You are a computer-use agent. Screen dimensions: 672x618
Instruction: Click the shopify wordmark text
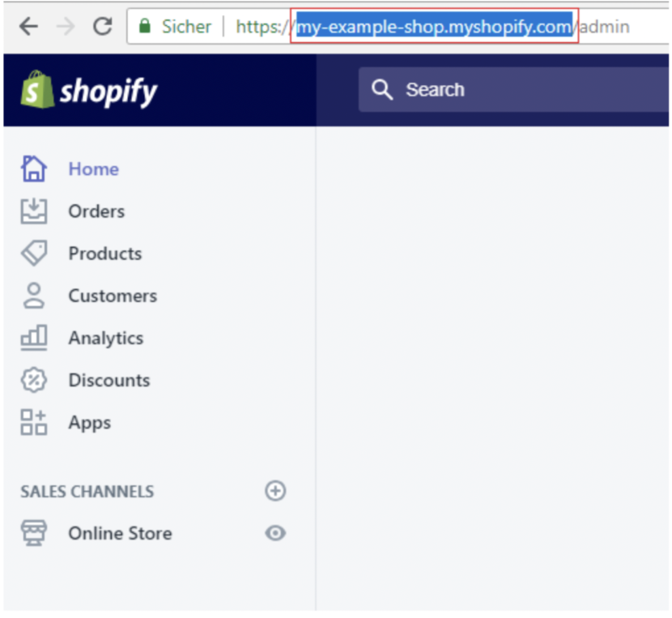click(108, 92)
